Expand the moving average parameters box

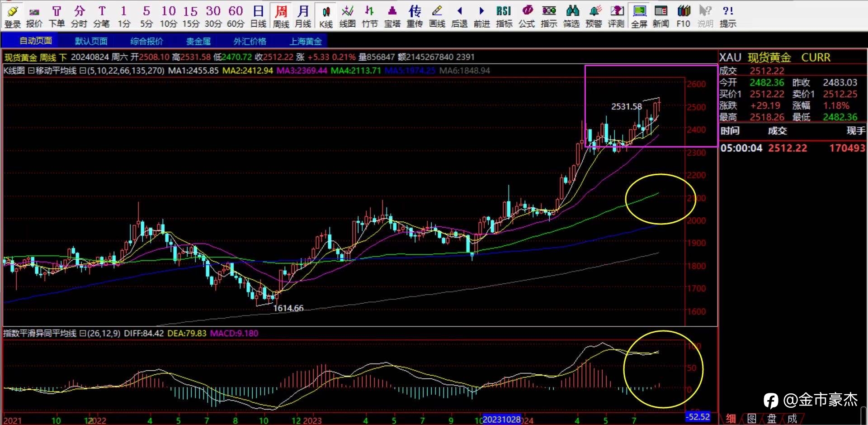coord(82,71)
